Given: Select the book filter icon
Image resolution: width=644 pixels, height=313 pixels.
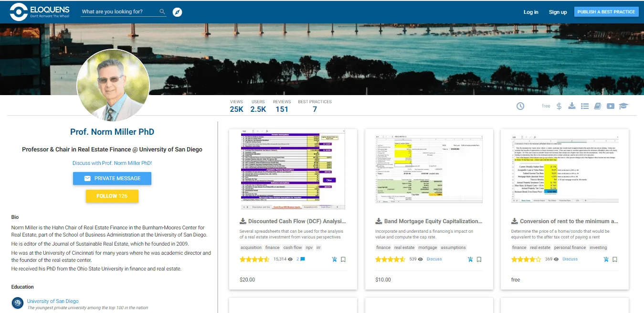Looking at the screenshot, I should [597, 106].
